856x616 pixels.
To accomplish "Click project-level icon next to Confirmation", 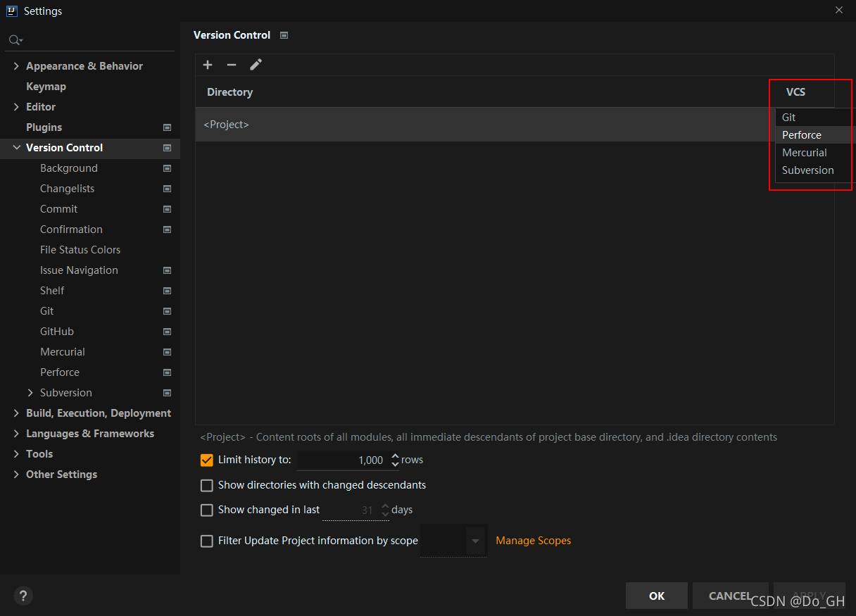I will point(167,230).
